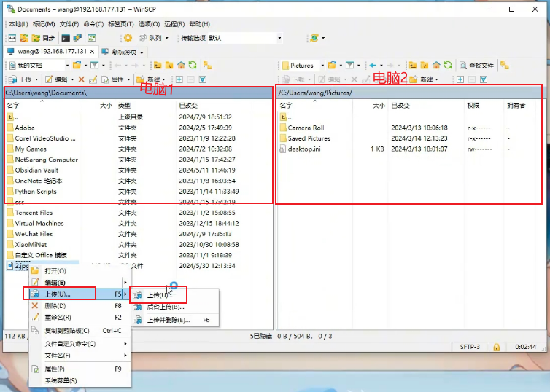This screenshot has height=392, width=550.
Task: Expand the arrow beside the 上传 toolbar button
Action: tap(36, 79)
